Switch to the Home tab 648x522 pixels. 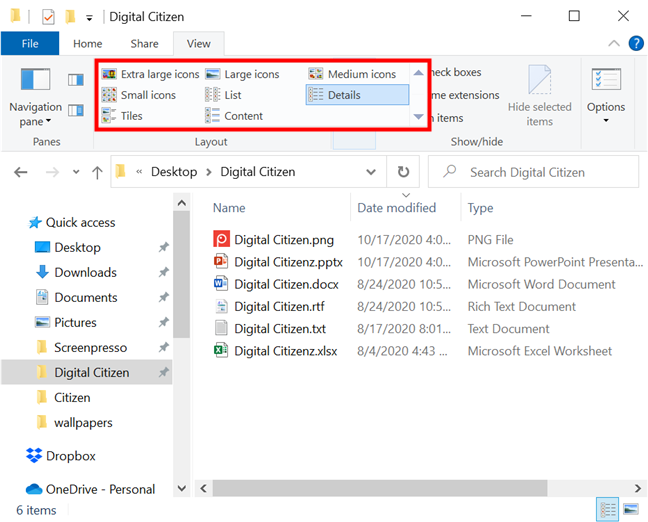click(x=88, y=43)
